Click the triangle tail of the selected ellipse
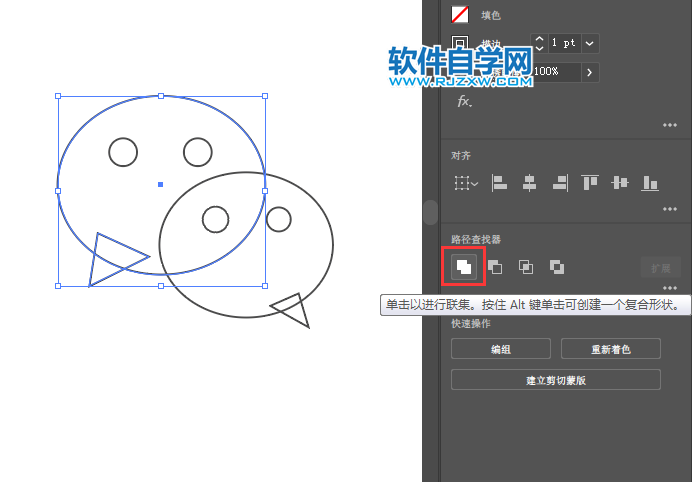The height and width of the screenshot is (482, 692). [x=111, y=259]
